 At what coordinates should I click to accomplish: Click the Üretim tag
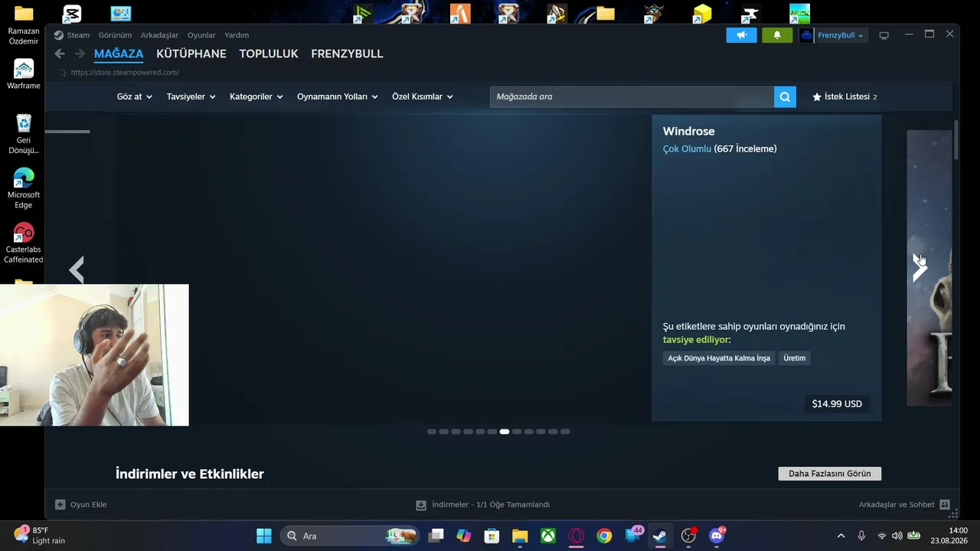coord(795,358)
